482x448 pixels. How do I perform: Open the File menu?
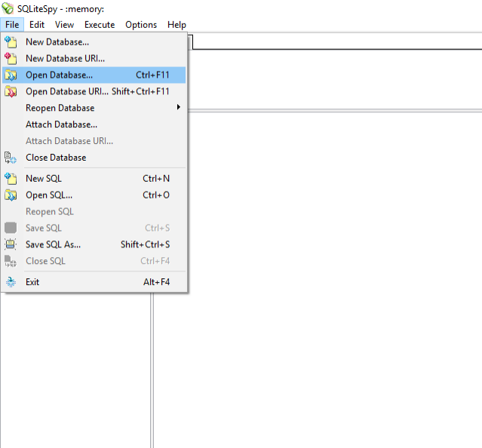(12, 25)
